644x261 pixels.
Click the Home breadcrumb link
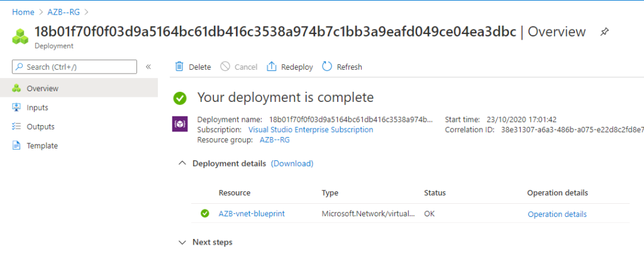(x=23, y=12)
